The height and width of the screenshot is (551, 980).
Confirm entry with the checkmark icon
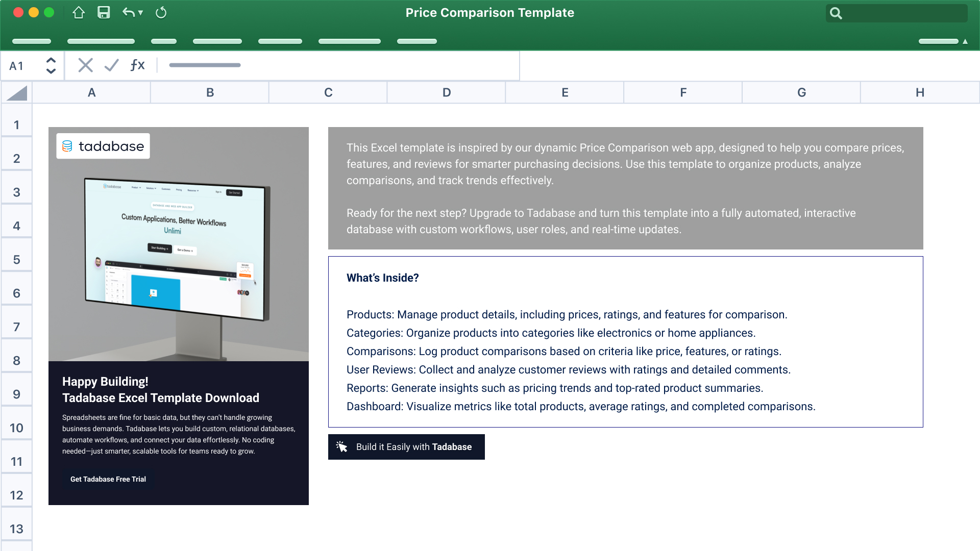111,65
